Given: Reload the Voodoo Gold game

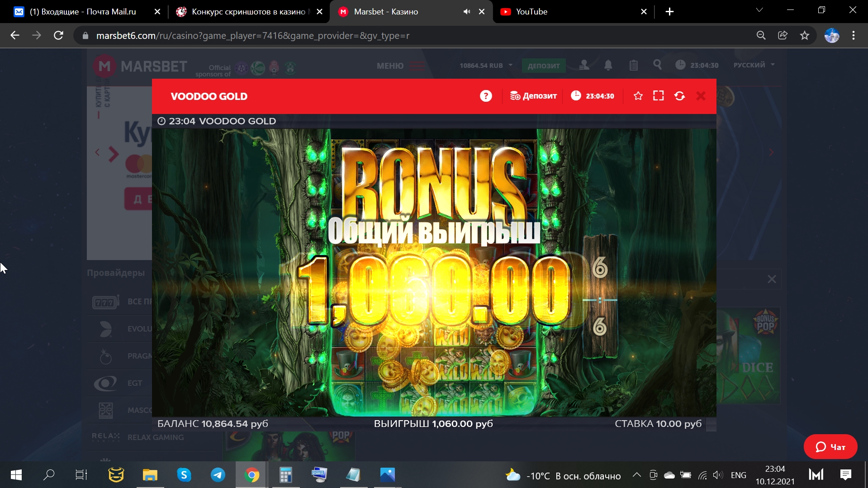Looking at the screenshot, I should [679, 96].
